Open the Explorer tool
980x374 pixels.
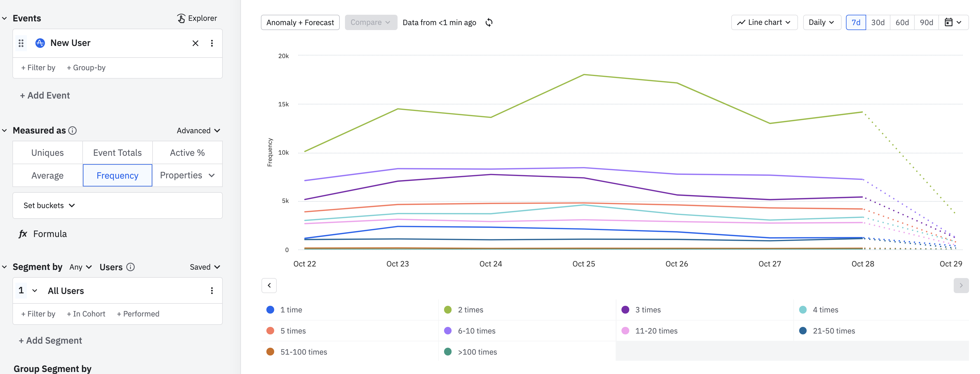click(197, 18)
